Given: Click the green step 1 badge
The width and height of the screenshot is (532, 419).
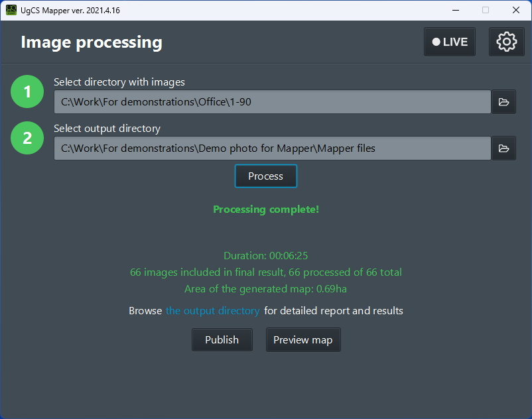Looking at the screenshot, I should point(27,91).
